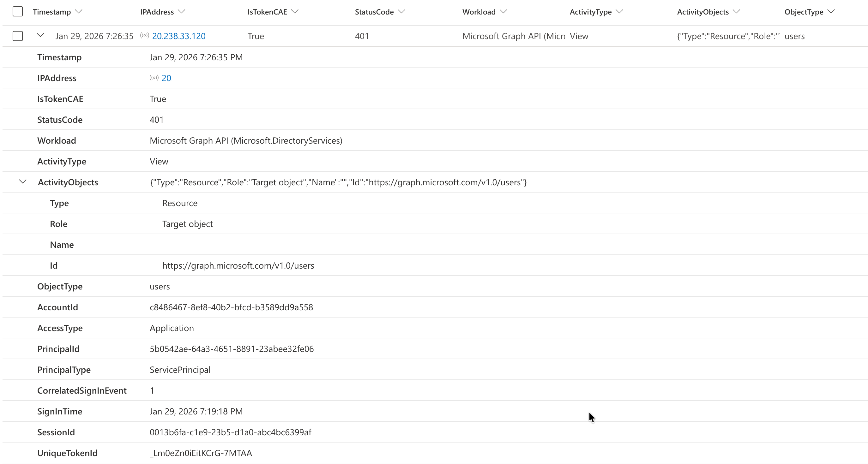Open the ObjectType column chevron
Image resolution: width=868 pixels, height=464 pixels.
click(831, 12)
